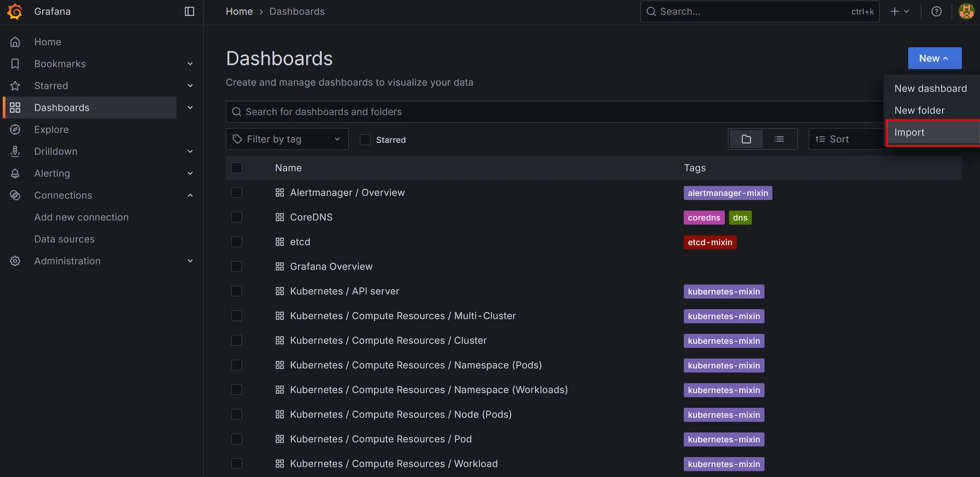Click the blue New button
Screen dimensions: 980x477
(x=934, y=58)
